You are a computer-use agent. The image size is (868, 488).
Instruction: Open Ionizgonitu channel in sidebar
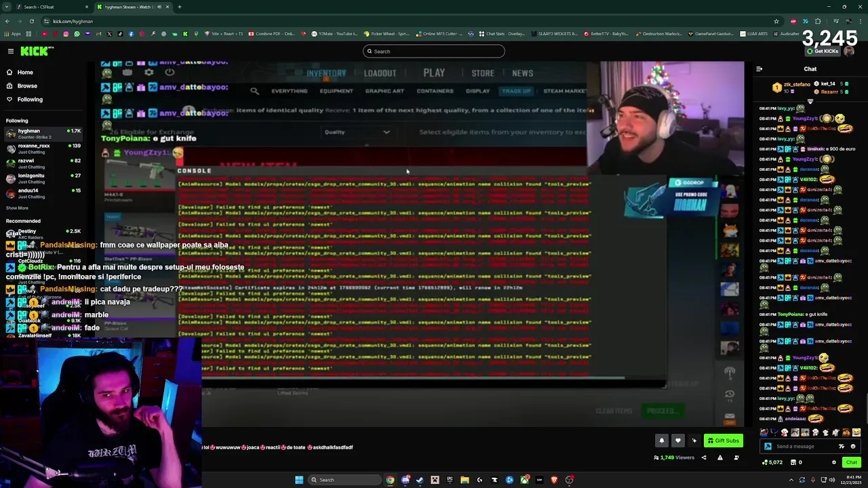click(x=44, y=178)
